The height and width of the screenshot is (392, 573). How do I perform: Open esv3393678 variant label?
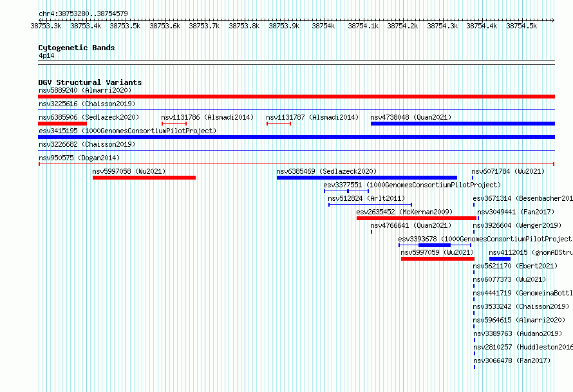point(485,239)
